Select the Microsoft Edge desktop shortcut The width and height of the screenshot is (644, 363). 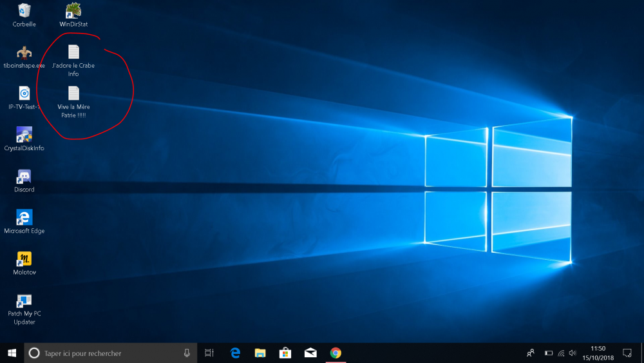click(x=24, y=218)
